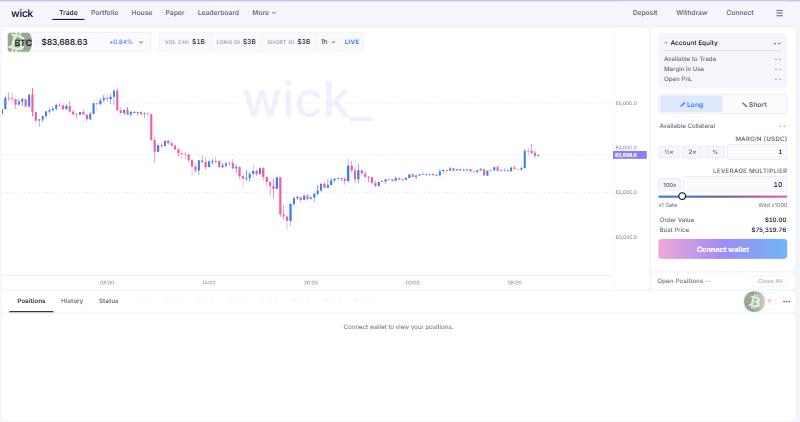Click the Deposit link
Viewport: 800px width, 422px height.
coord(645,13)
